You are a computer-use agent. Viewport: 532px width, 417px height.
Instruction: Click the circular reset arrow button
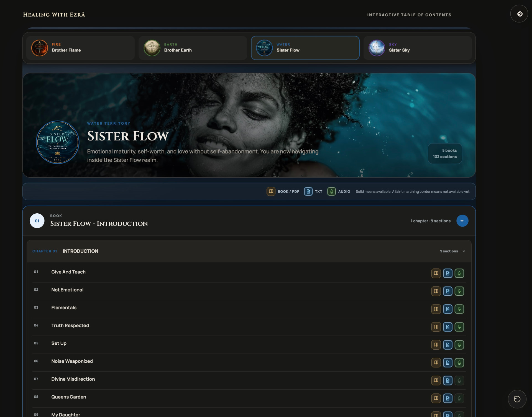coord(517,399)
